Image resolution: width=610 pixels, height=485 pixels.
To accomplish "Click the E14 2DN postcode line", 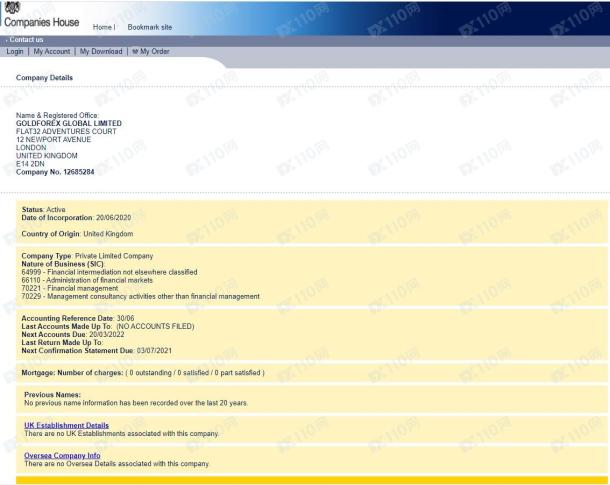I will click(31, 164).
